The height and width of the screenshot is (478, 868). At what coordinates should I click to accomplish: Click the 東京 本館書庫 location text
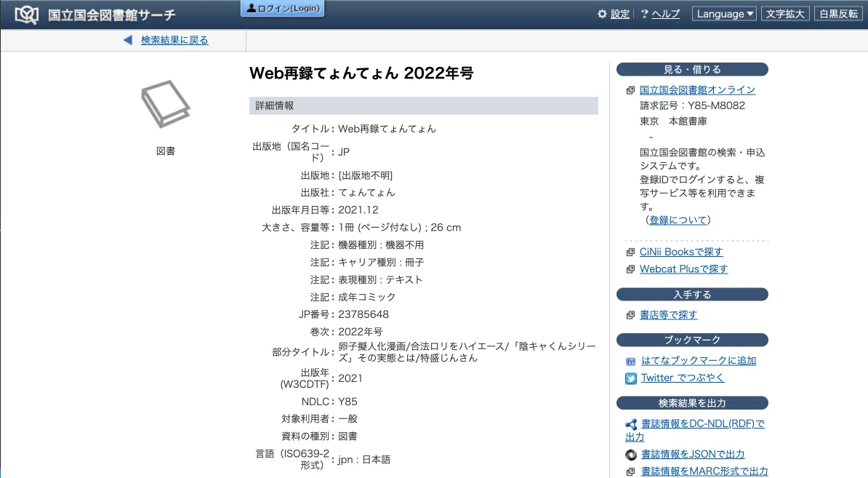pyautogui.click(x=673, y=121)
